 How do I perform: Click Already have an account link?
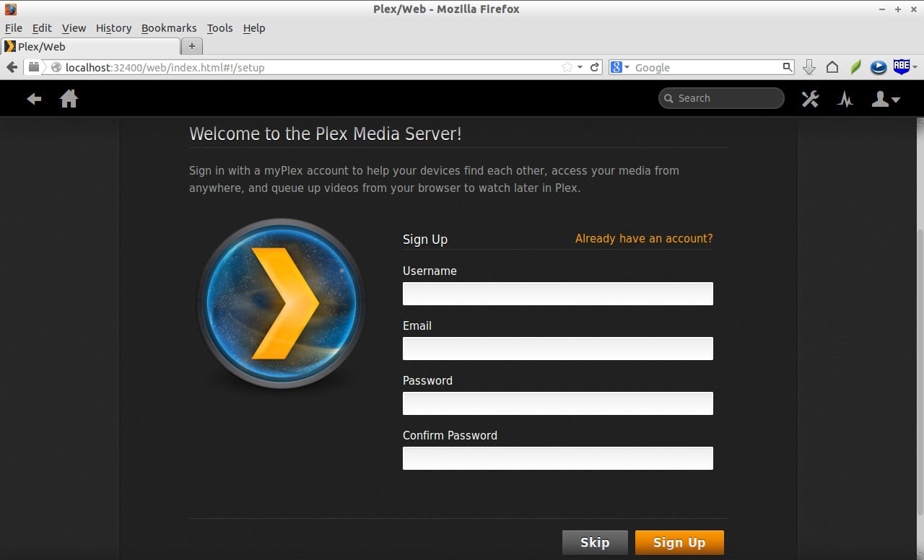click(x=644, y=238)
